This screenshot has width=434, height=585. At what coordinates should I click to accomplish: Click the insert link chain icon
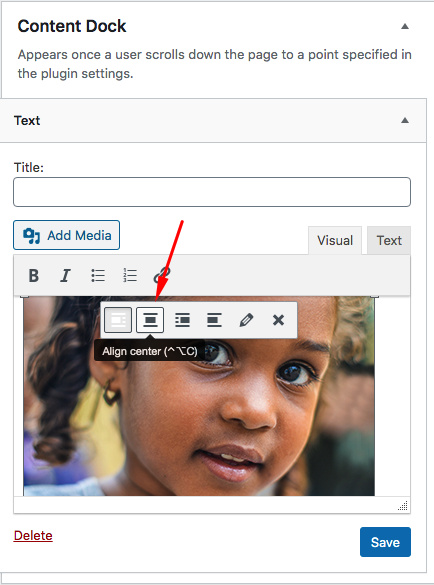[162, 276]
